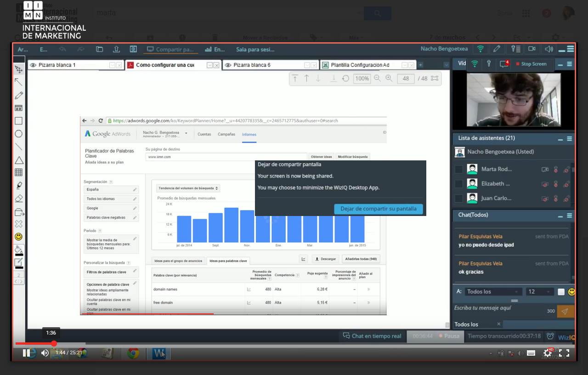
Task: Select the move/pan tool in drawing toolbar
Action: (x=19, y=69)
